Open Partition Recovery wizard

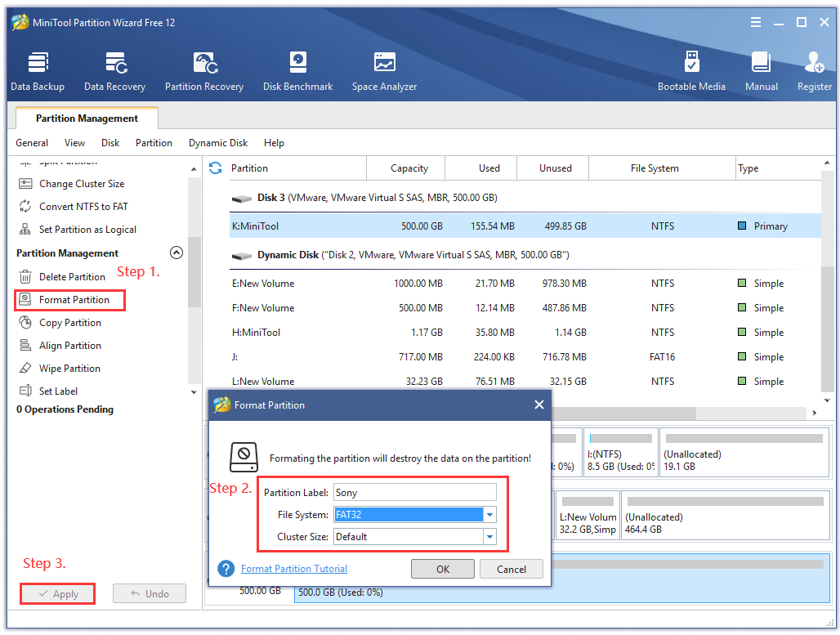coord(204,71)
